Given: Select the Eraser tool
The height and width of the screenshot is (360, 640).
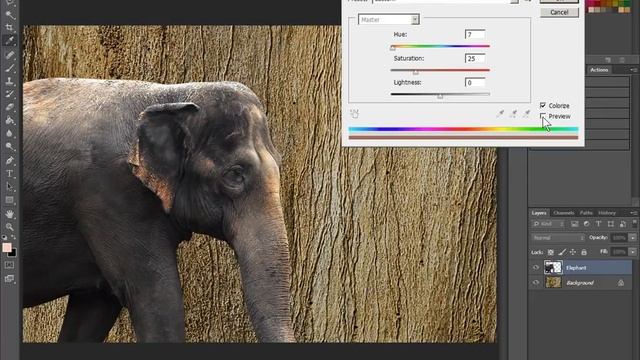Looking at the screenshot, I should (10, 107).
